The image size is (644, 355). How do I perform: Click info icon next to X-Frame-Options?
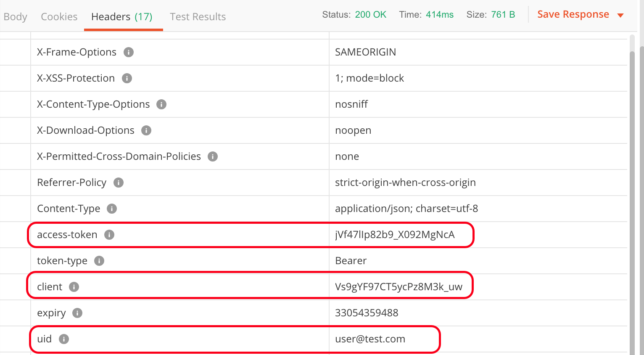[x=129, y=52]
